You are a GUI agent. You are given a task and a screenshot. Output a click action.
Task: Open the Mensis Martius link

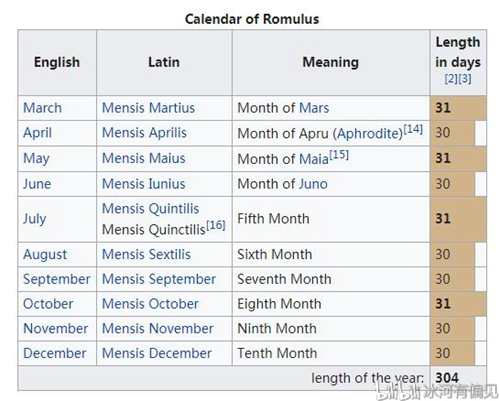click(x=148, y=108)
